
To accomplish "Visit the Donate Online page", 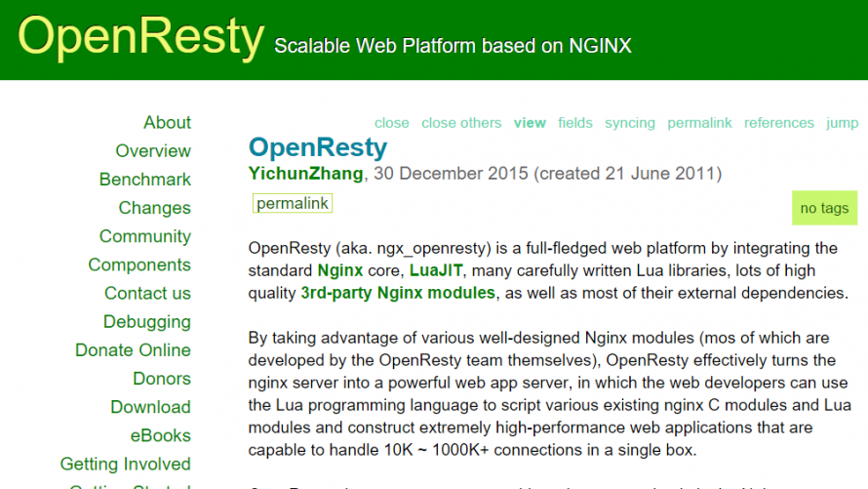I will pyautogui.click(x=133, y=349).
